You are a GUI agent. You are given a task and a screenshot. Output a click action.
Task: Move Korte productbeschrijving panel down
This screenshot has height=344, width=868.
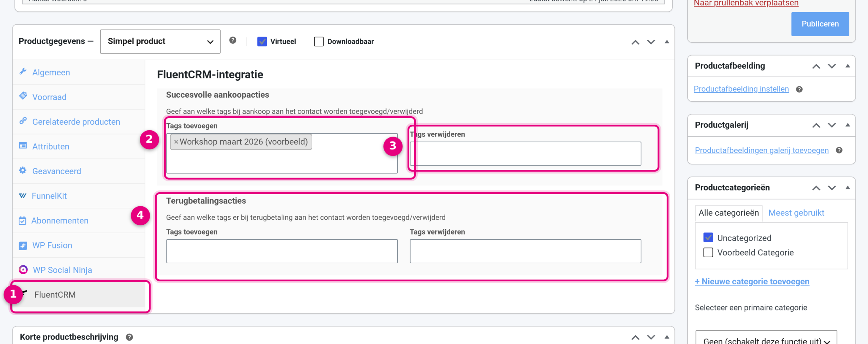point(651,337)
